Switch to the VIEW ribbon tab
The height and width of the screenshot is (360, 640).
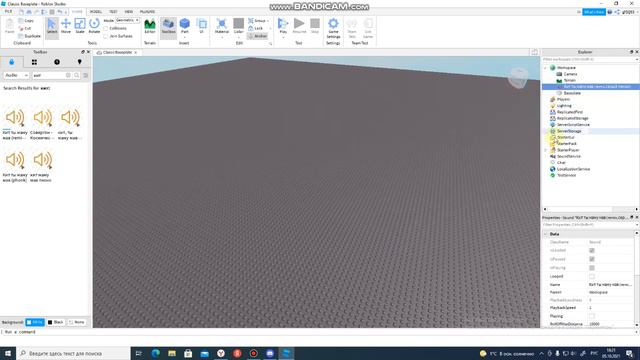click(x=129, y=11)
